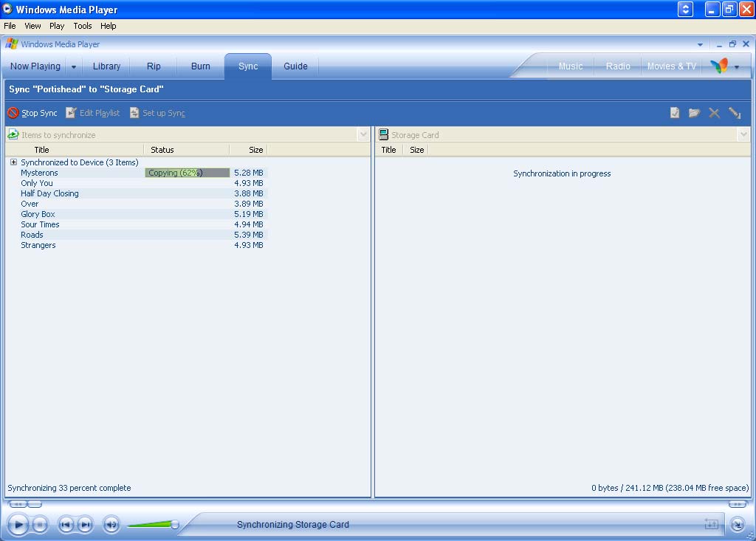Click the rewind button above play
The height and width of the screenshot is (541, 756).
point(18,504)
